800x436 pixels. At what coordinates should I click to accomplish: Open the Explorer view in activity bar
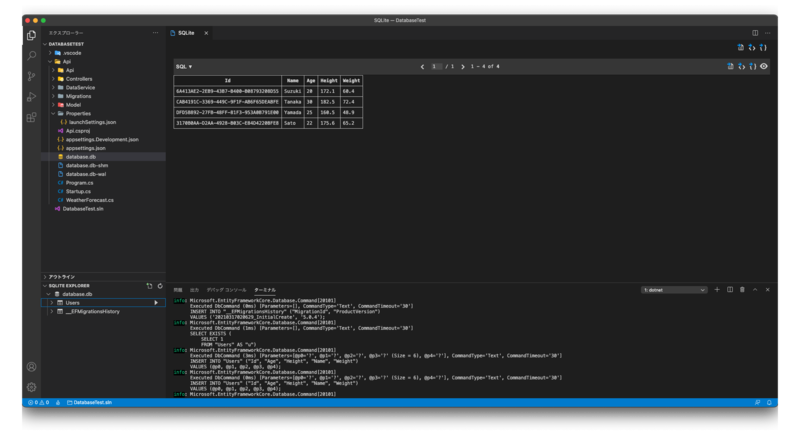[32, 35]
